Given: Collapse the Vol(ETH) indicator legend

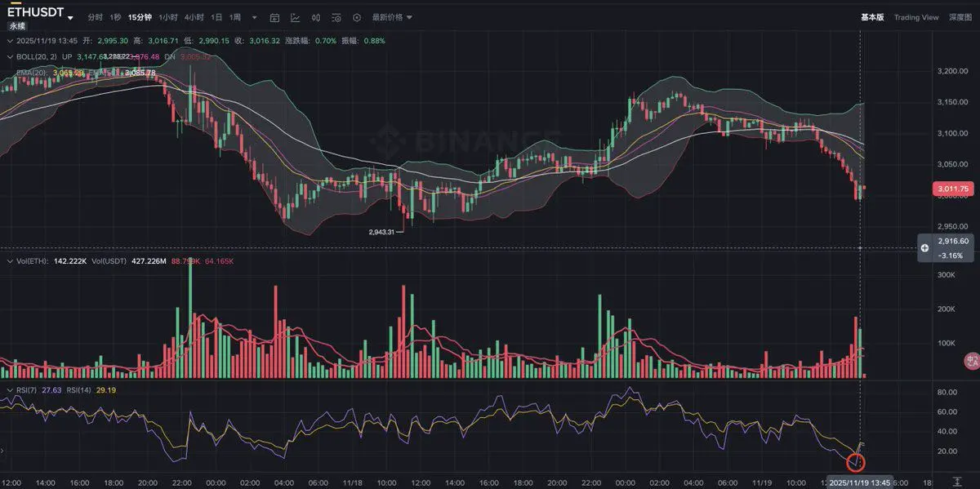Looking at the screenshot, I should pyautogui.click(x=10, y=261).
